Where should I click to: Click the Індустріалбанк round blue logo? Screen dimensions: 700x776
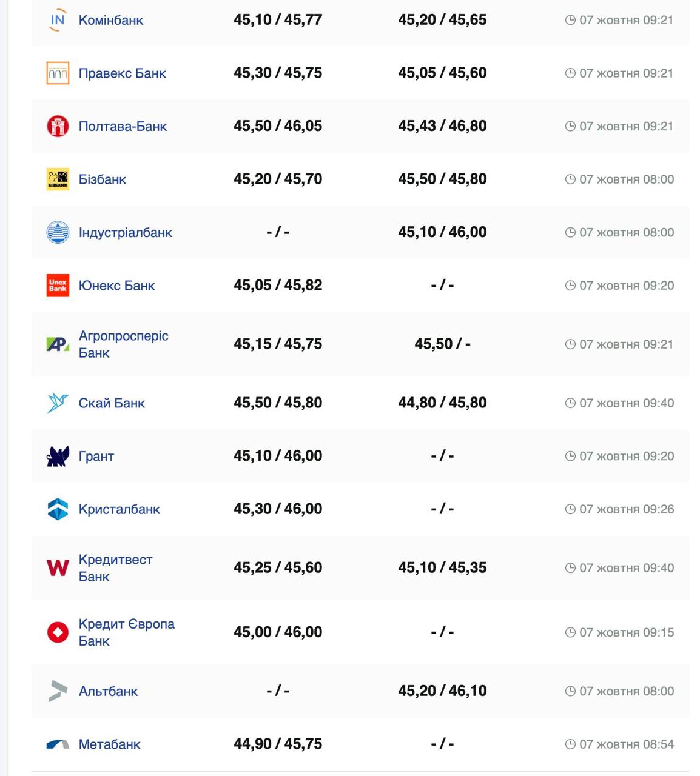click(x=58, y=232)
